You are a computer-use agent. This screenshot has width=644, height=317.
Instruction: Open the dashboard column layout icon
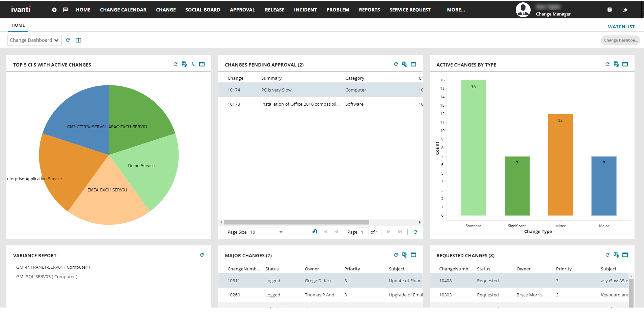point(78,40)
